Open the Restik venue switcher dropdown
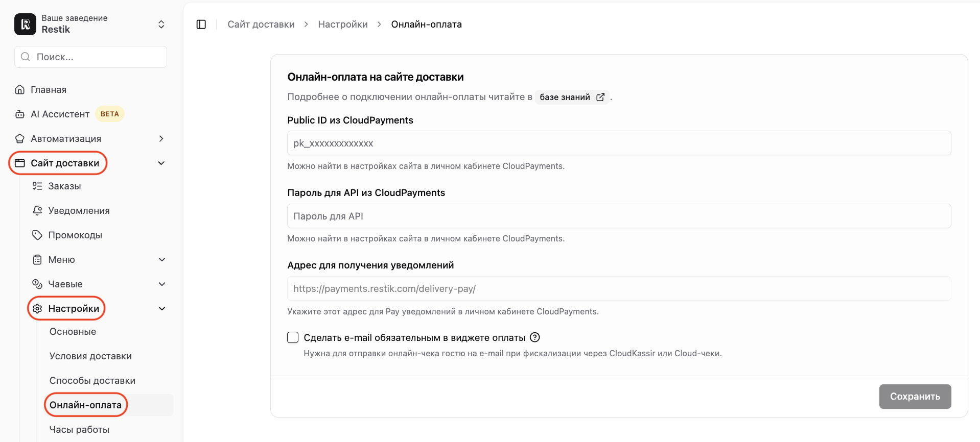 pyautogui.click(x=161, y=24)
